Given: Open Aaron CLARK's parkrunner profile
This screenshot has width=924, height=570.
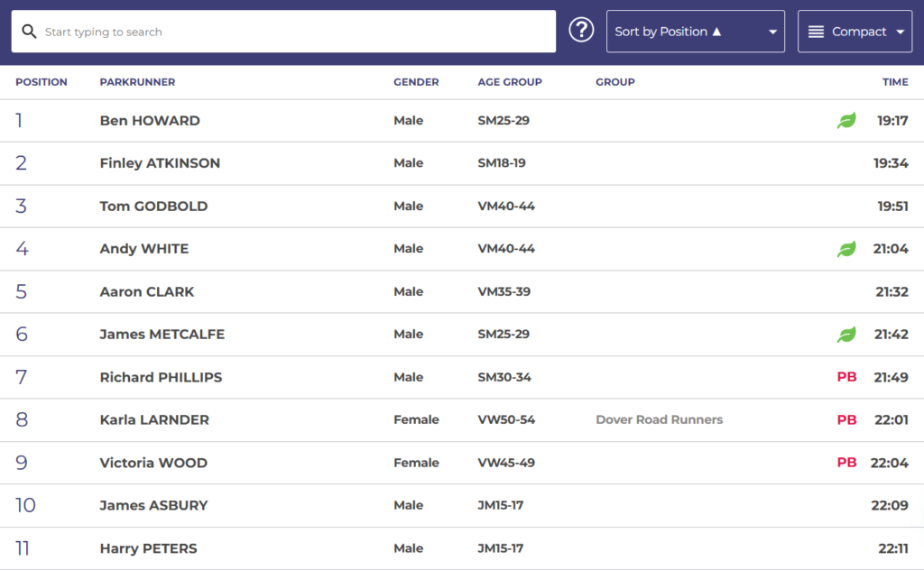Looking at the screenshot, I should coord(147,291).
